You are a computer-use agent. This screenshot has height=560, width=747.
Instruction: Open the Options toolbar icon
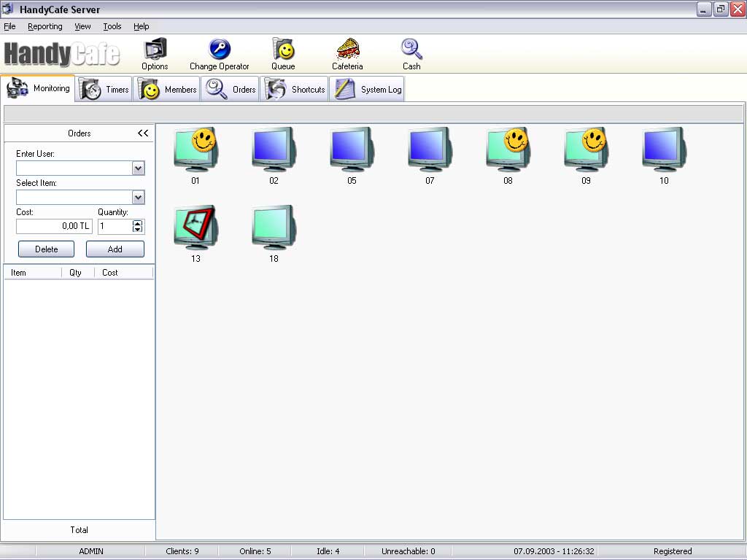point(155,50)
